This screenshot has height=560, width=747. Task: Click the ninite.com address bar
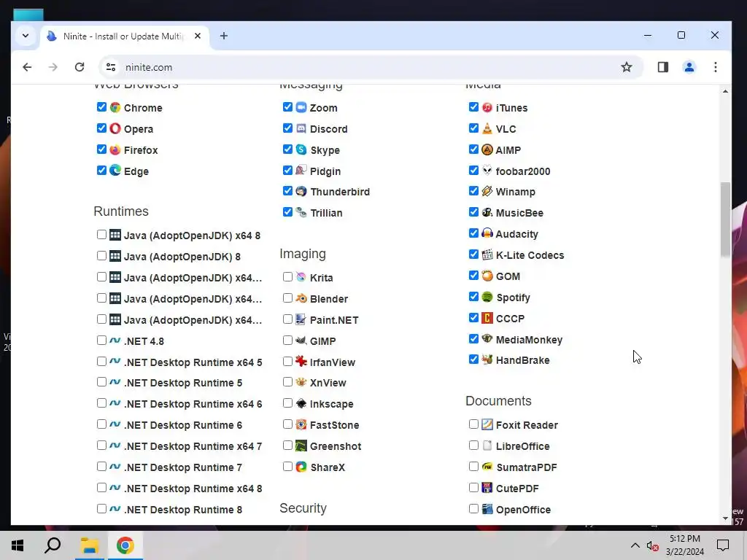pos(371,67)
